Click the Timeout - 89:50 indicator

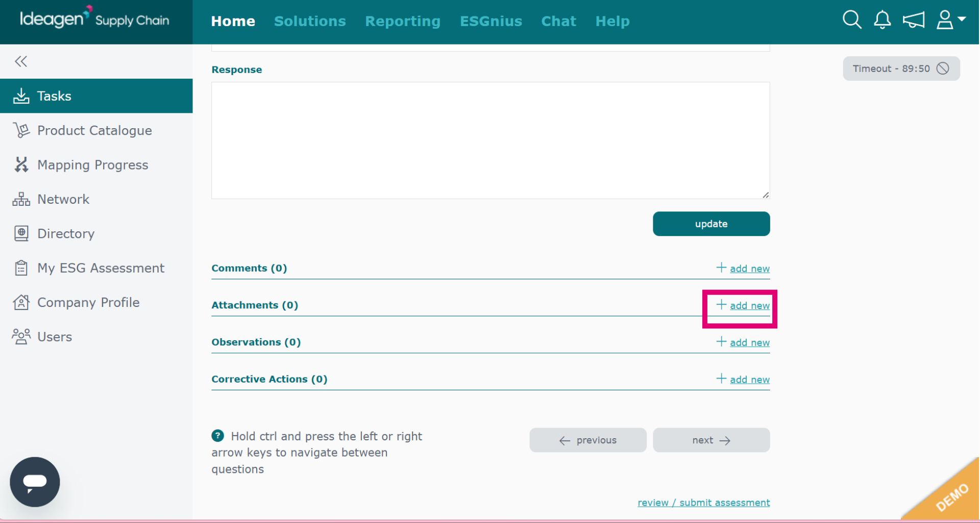pyautogui.click(x=901, y=68)
